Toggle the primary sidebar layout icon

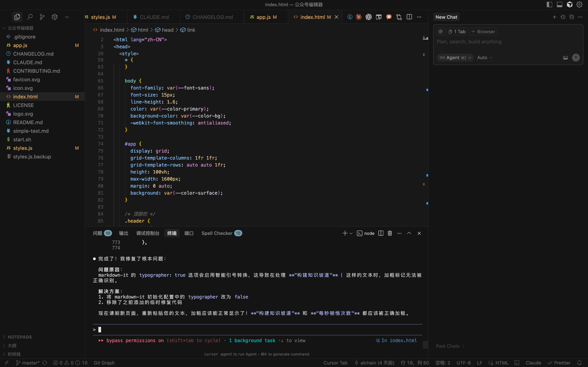click(549, 5)
